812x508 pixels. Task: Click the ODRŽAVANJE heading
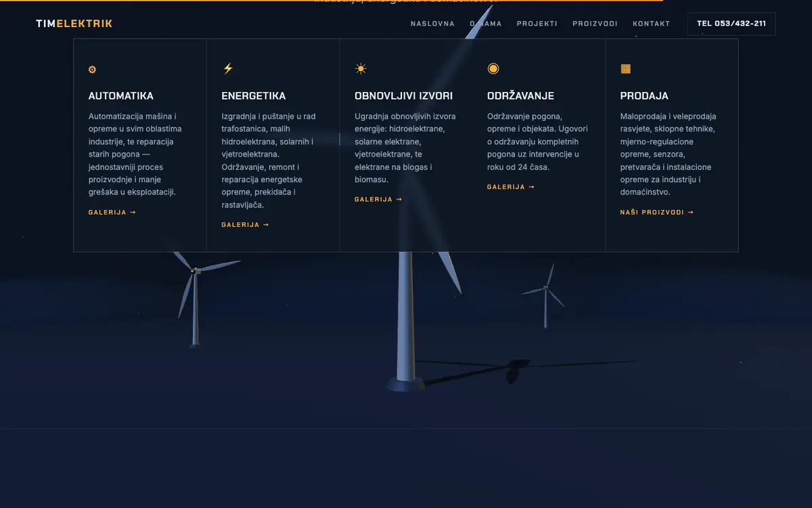521,96
